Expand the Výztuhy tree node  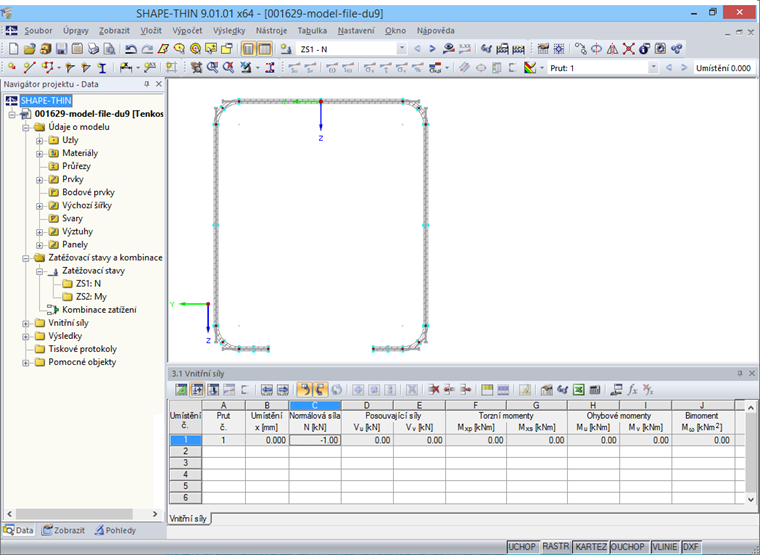coord(40,232)
